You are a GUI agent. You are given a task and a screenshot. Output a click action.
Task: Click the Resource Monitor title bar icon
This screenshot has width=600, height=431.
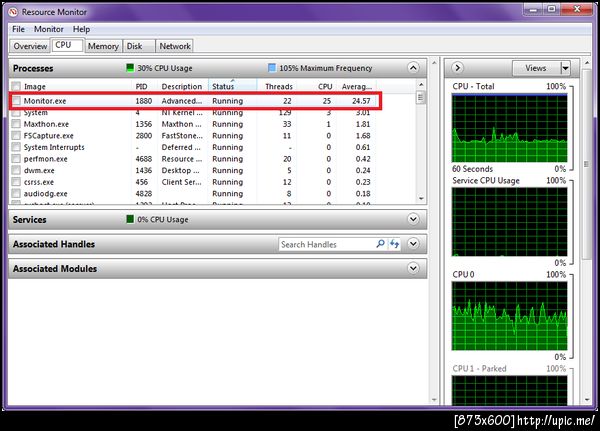pos(13,12)
